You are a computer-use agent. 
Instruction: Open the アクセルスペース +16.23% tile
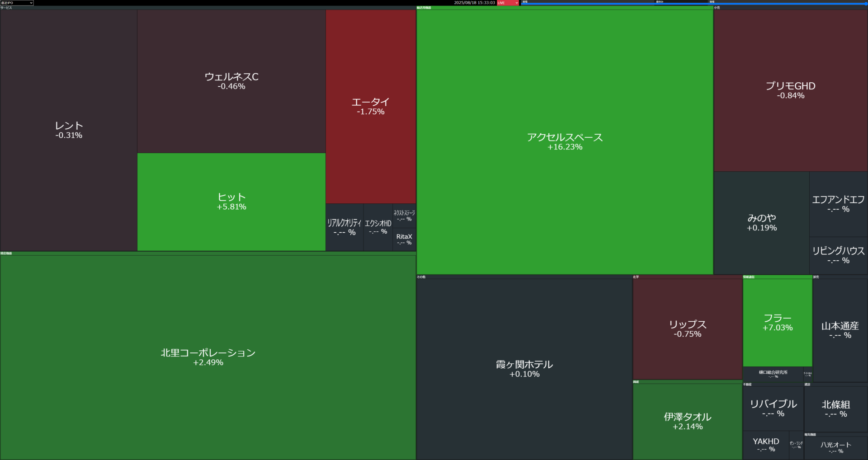565,142
